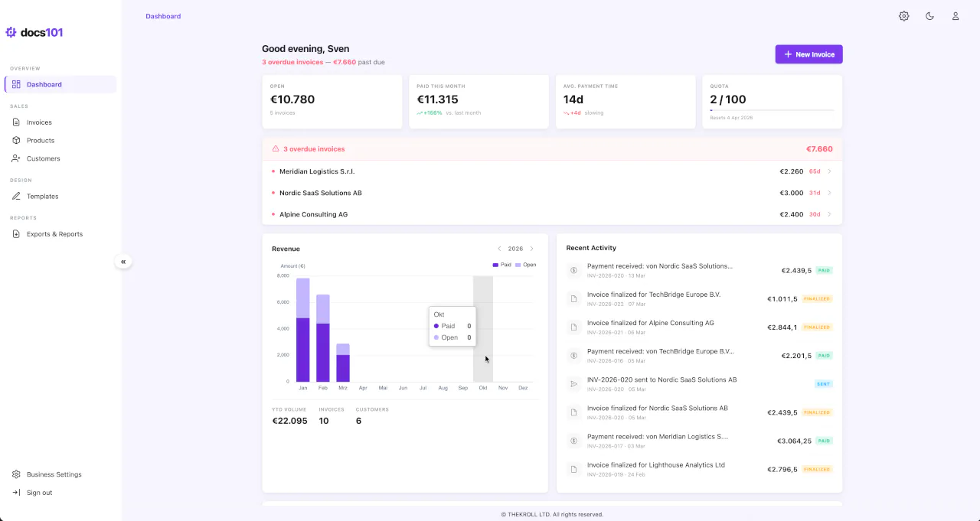Click the New Invoice button
The image size is (980, 521).
coord(808,54)
